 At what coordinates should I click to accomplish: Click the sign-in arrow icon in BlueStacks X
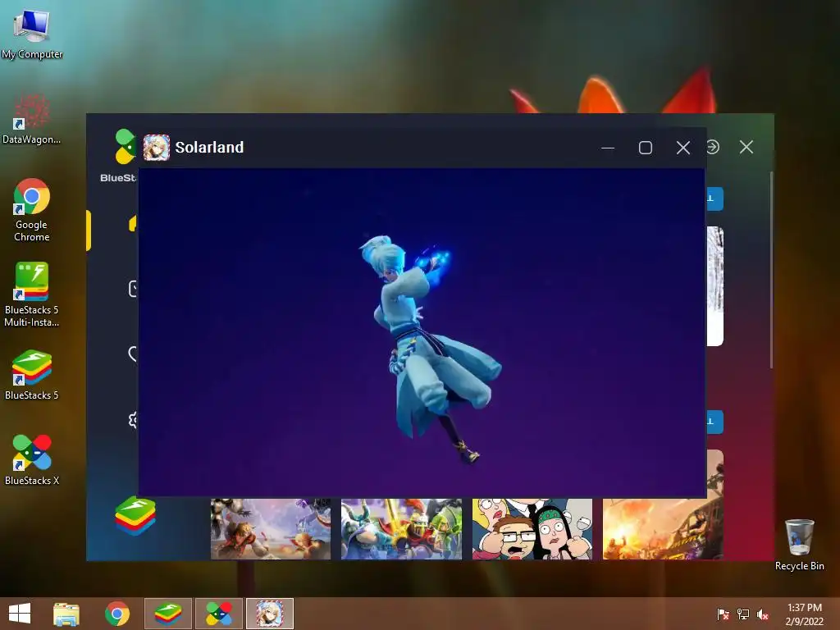tap(713, 147)
